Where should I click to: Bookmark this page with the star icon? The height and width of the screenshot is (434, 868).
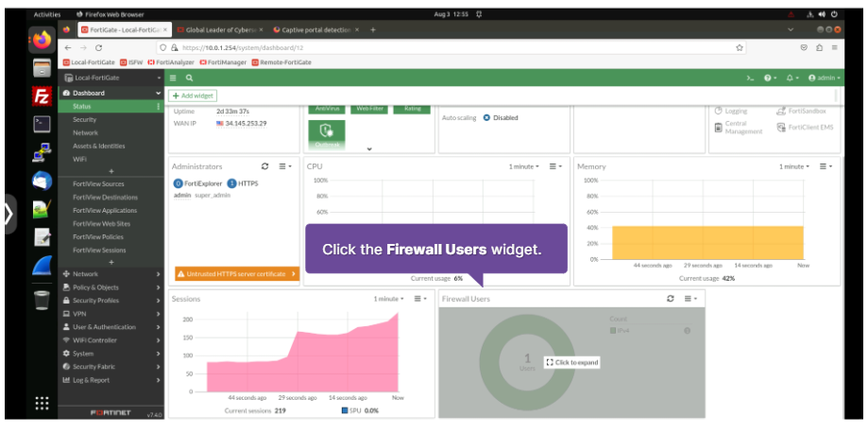(x=739, y=48)
